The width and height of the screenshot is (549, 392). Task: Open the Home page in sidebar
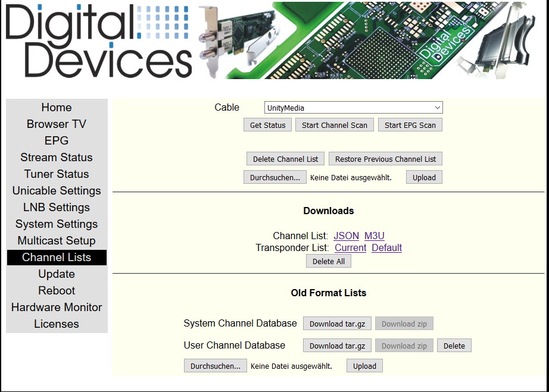(x=57, y=107)
